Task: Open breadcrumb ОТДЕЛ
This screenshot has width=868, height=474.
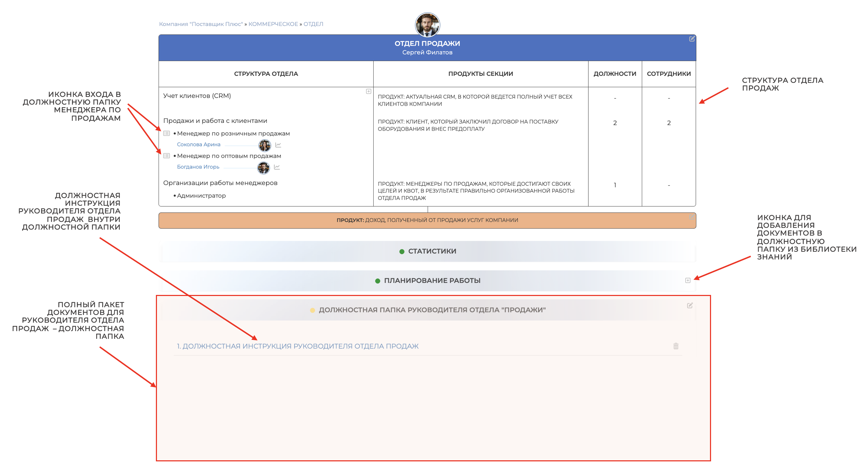Action: [x=313, y=24]
